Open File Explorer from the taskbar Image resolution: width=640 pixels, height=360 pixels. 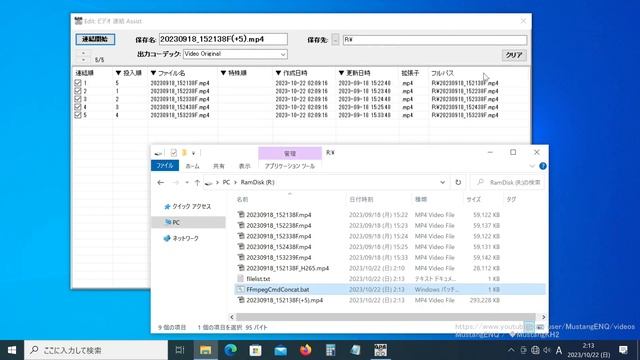(x=205, y=350)
